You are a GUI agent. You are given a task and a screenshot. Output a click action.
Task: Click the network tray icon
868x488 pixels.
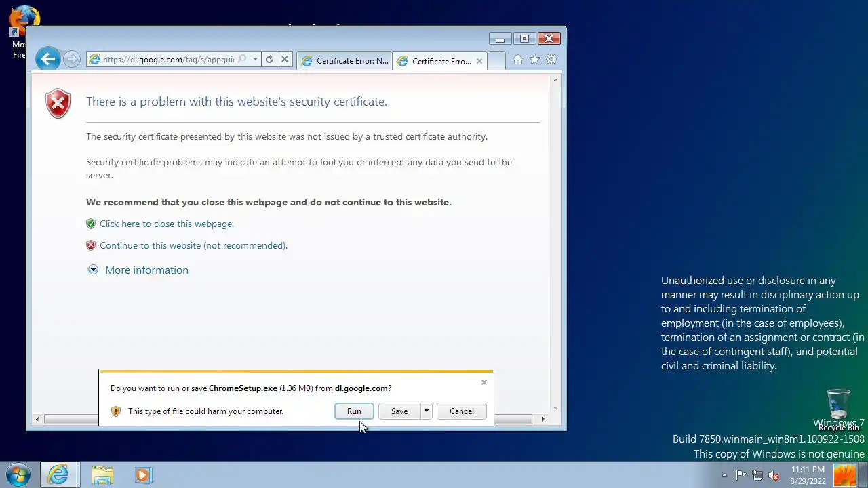(757, 475)
